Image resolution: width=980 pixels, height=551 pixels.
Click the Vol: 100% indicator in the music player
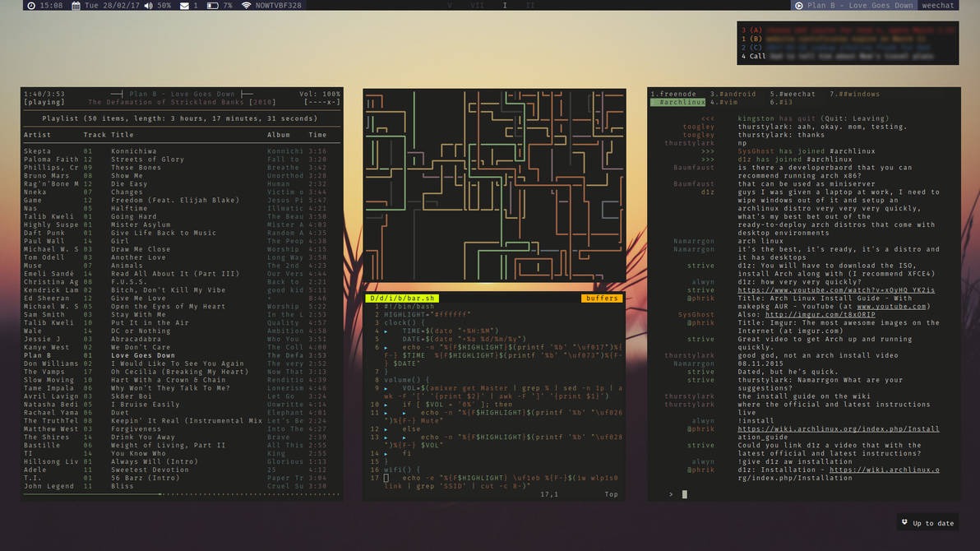320,94
